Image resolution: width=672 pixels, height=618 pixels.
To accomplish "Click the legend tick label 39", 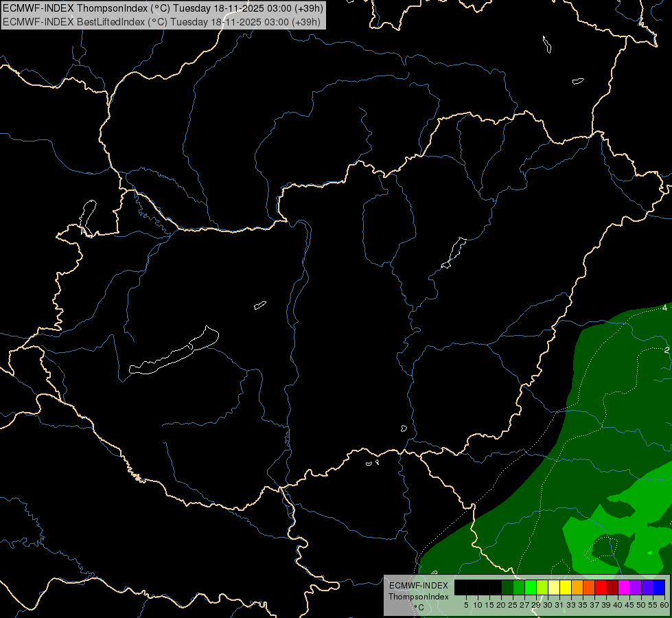I will click(606, 605).
